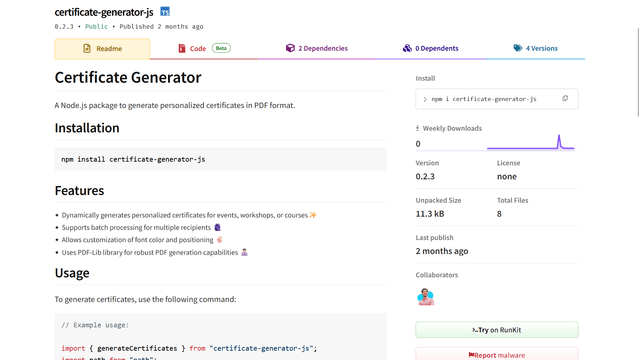Click the emoji after multiple recipients
The width and height of the screenshot is (640, 360).
pos(218,227)
